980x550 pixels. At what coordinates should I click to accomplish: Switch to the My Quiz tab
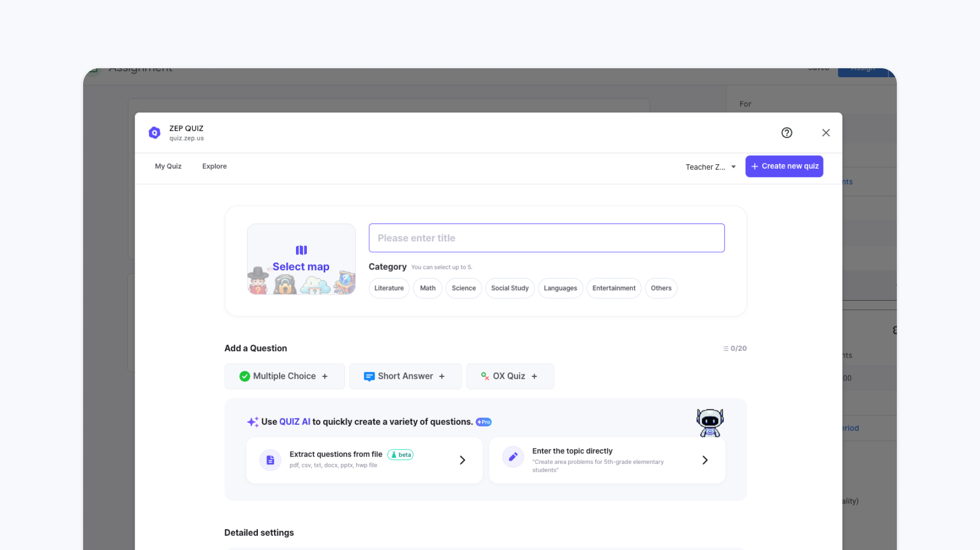[x=168, y=166]
